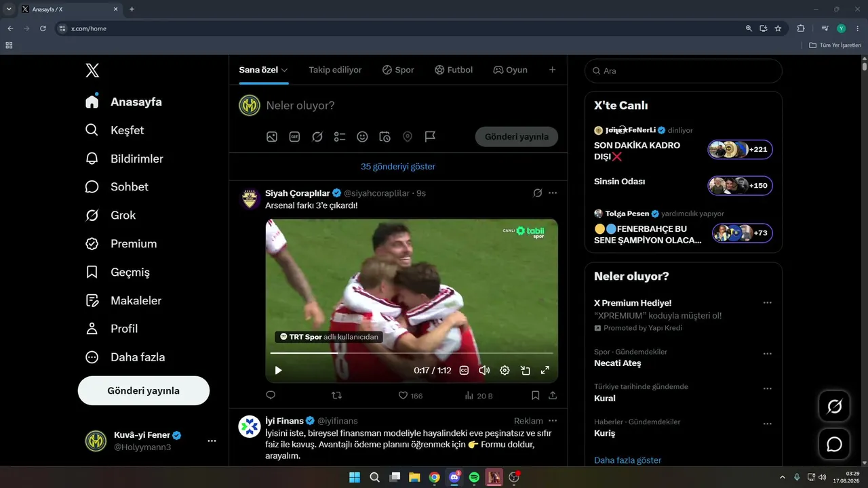The height and width of the screenshot is (488, 868).
Task: Open more options on Siyah Çoraplılar post
Action: coord(553,193)
